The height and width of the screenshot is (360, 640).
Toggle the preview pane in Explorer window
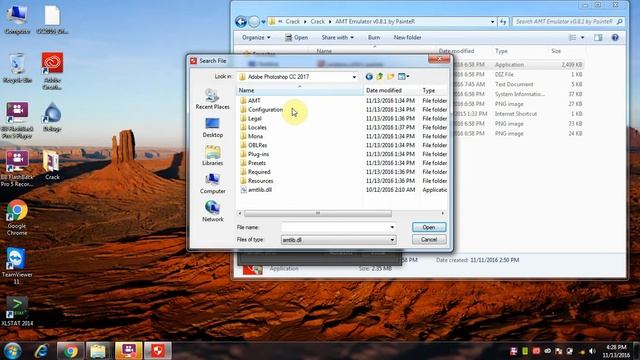click(x=598, y=38)
